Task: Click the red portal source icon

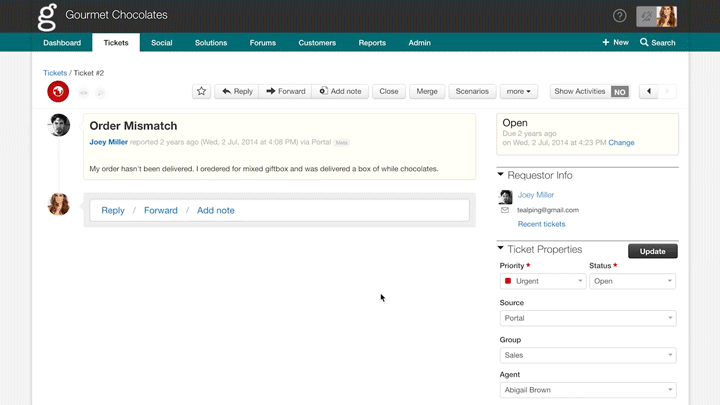Action: point(58,91)
